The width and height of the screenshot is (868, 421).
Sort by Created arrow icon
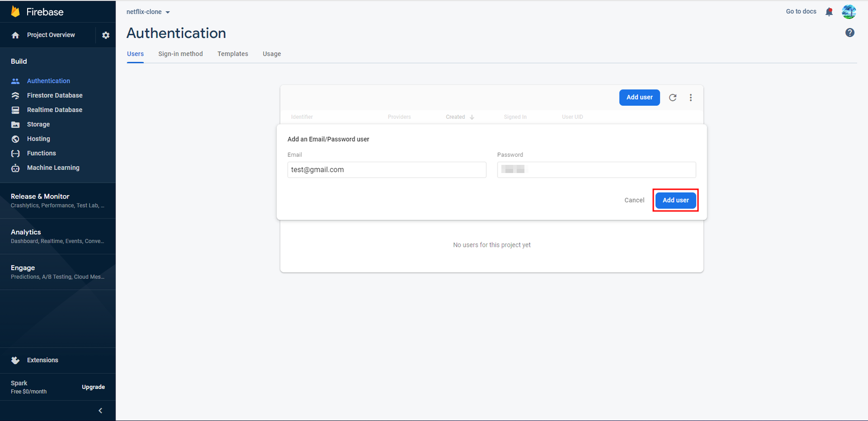(472, 117)
